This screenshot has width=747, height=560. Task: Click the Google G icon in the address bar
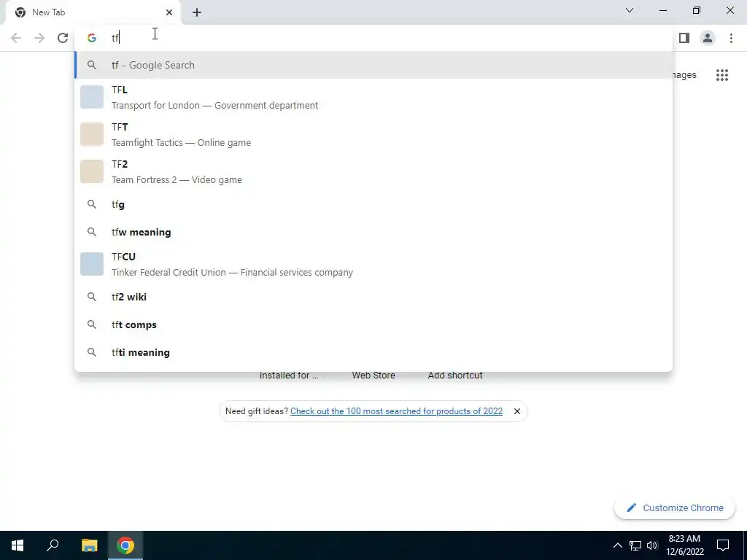pyautogui.click(x=91, y=38)
